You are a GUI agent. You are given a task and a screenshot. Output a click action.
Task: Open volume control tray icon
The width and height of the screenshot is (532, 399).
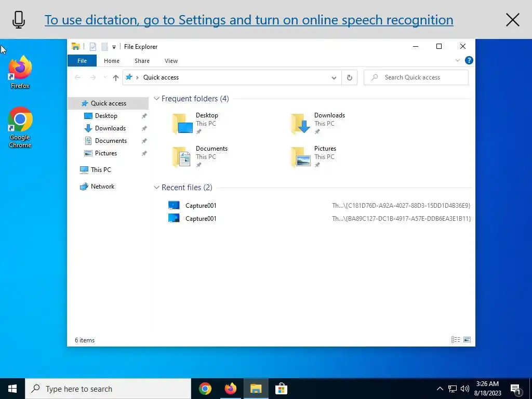click(465, 389)
